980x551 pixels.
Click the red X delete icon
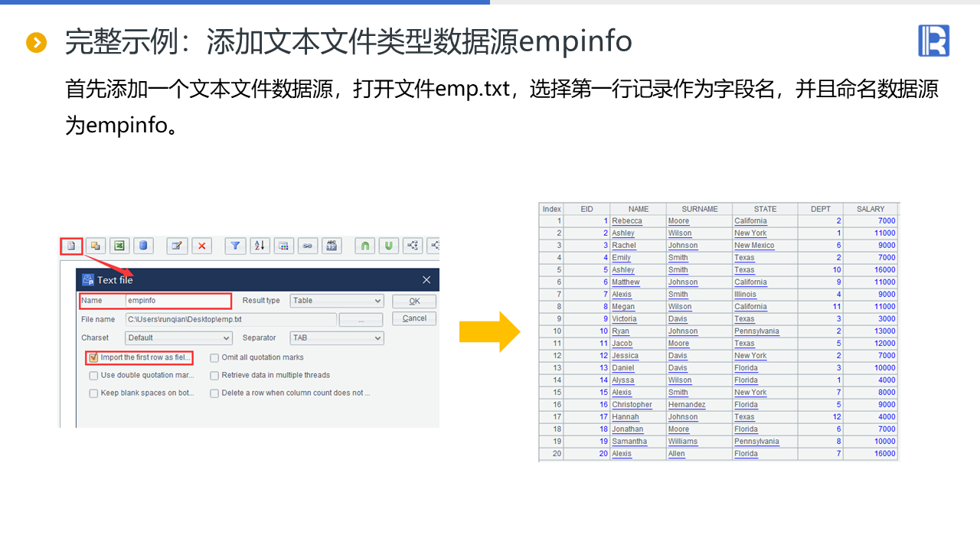pyautogui.click(x=201, y=246)
